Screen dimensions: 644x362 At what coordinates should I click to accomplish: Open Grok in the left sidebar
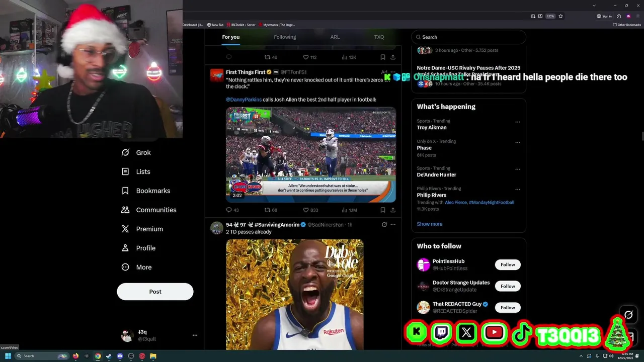[x=136, y=152]
